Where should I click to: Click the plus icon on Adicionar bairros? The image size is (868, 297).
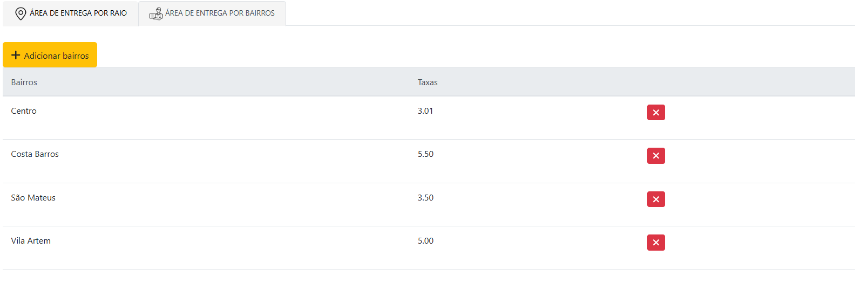16,55
